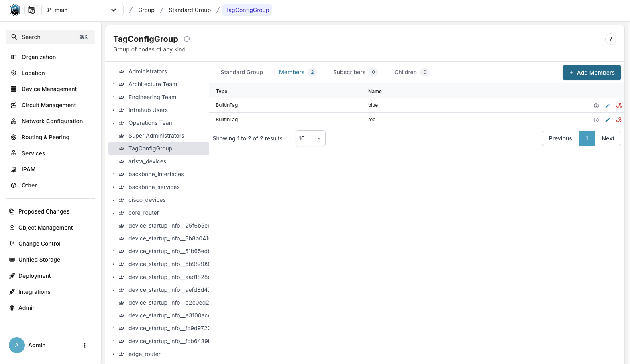
Task: Click Standard Group breadcrumb link
Action: click(190, 10)
